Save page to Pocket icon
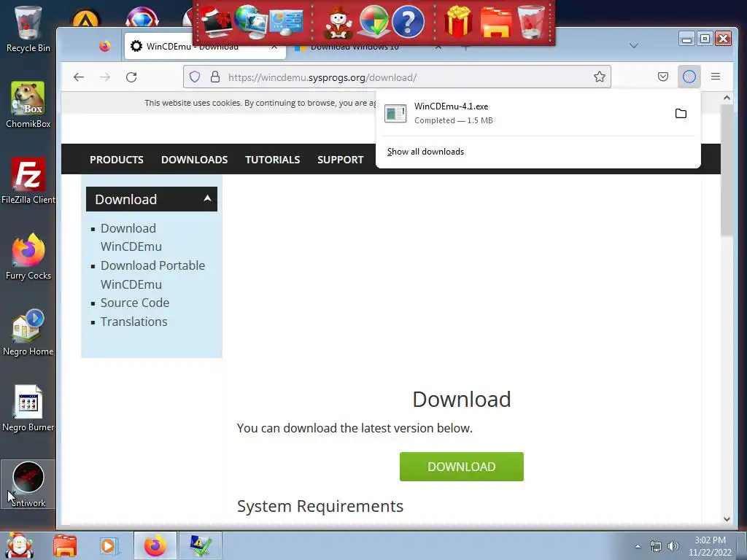The height and width of the screenshot is (560, 747). [662, 77]
